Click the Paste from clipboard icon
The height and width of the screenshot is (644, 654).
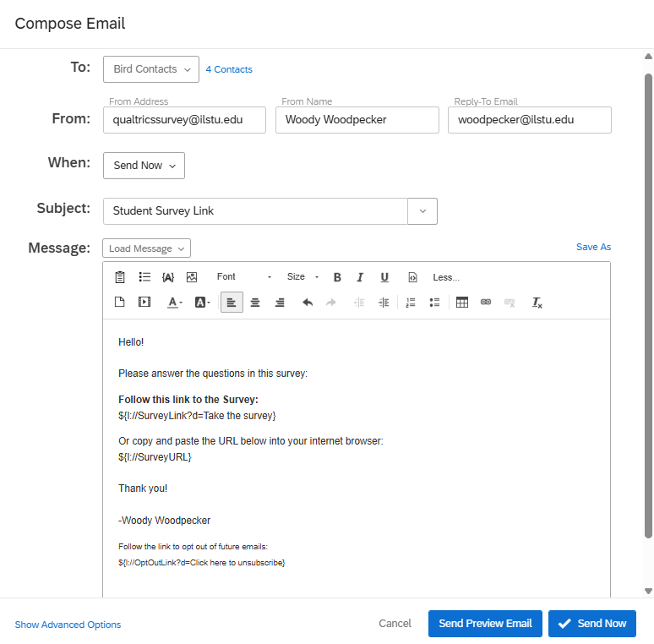point(120,277)
